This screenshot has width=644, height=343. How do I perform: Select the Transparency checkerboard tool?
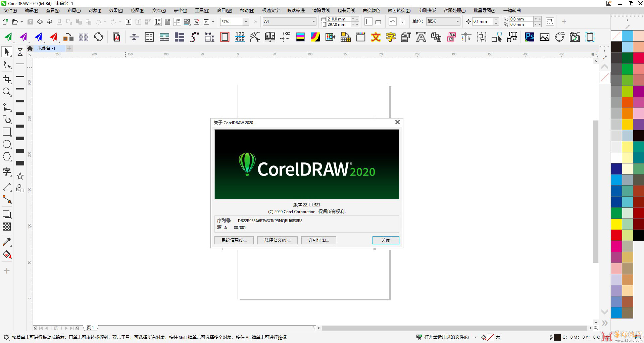6,227
